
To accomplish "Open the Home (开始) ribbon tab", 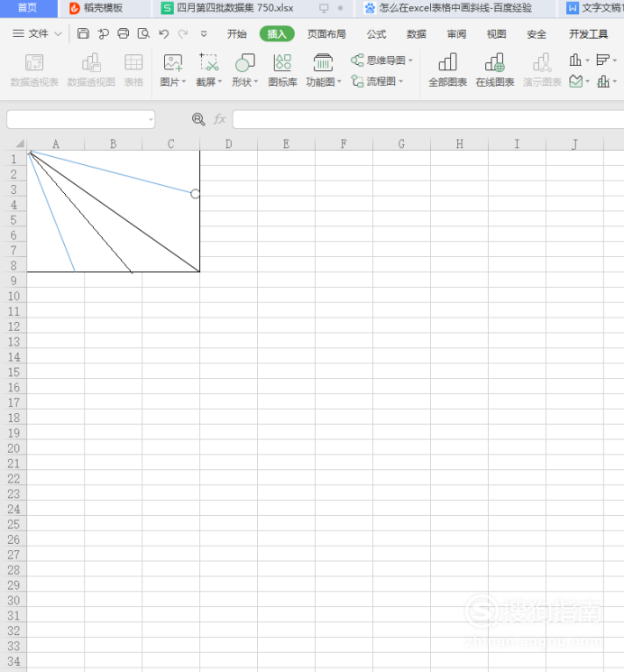I will point(236,34).
